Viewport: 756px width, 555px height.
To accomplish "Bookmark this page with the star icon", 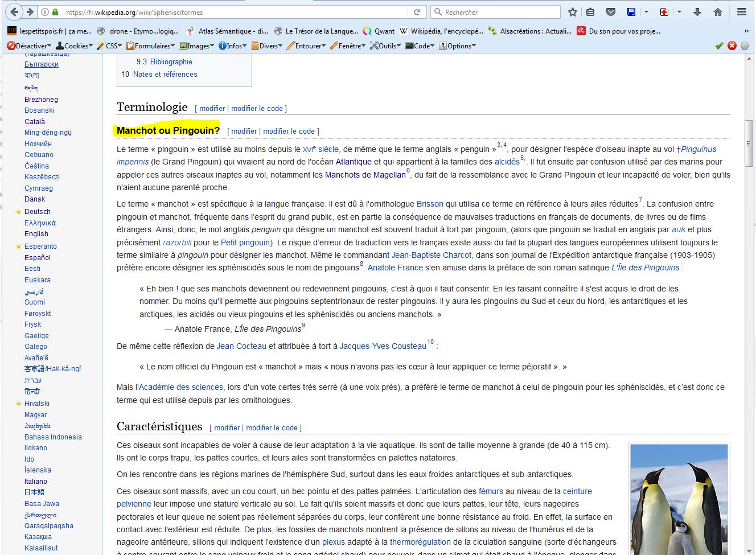I will [573, 12].
